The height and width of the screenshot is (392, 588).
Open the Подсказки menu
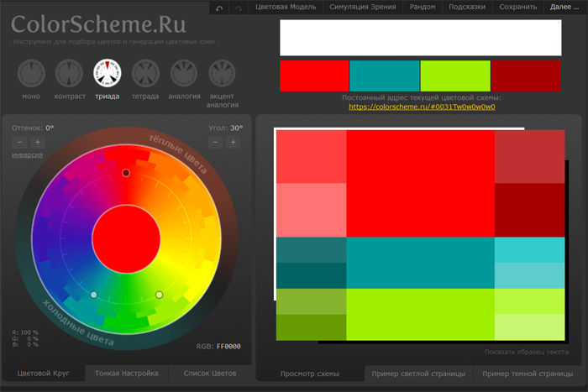(x=467, y=7)
